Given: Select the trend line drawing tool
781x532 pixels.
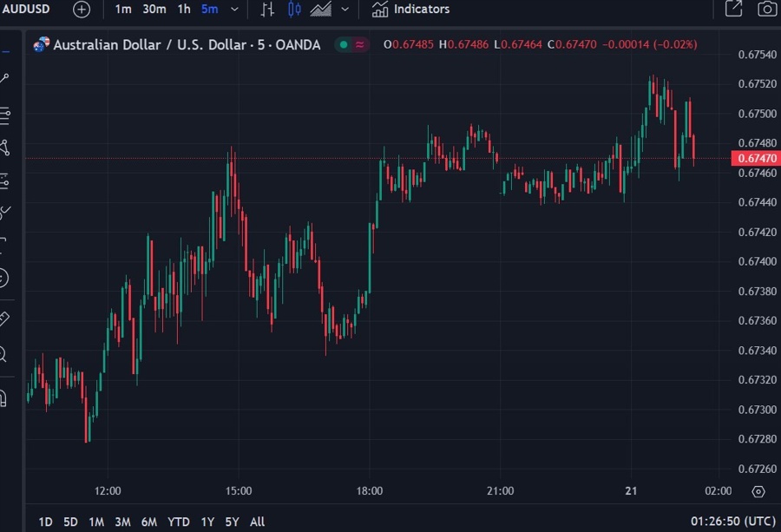Looking at the screenshot, I should [4, 79].
